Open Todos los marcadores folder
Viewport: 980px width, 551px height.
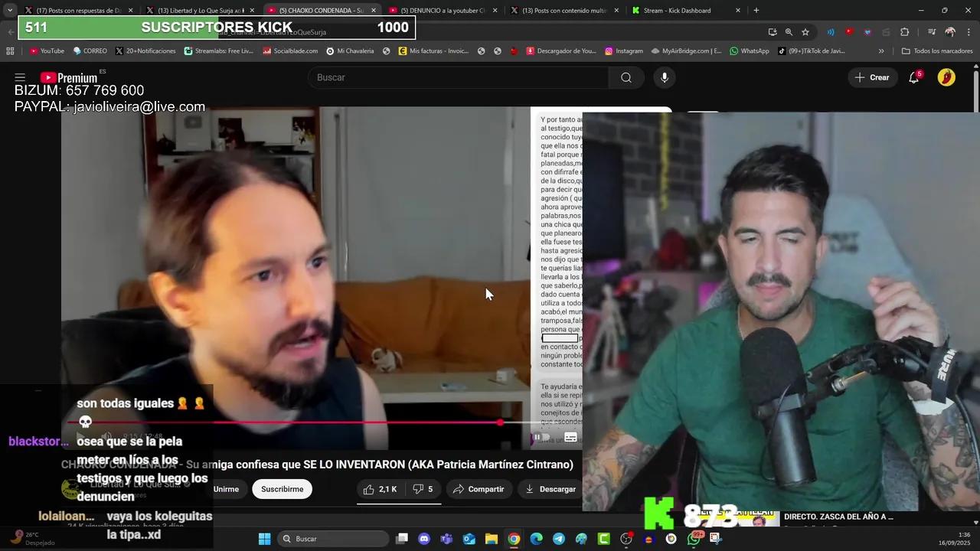937,51
